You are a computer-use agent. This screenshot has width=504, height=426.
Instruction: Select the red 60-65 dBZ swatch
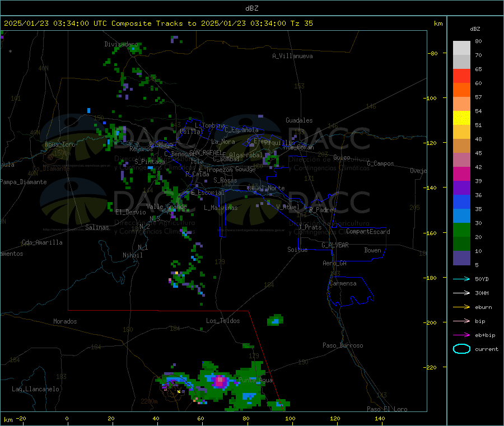[x=461, y=76]
